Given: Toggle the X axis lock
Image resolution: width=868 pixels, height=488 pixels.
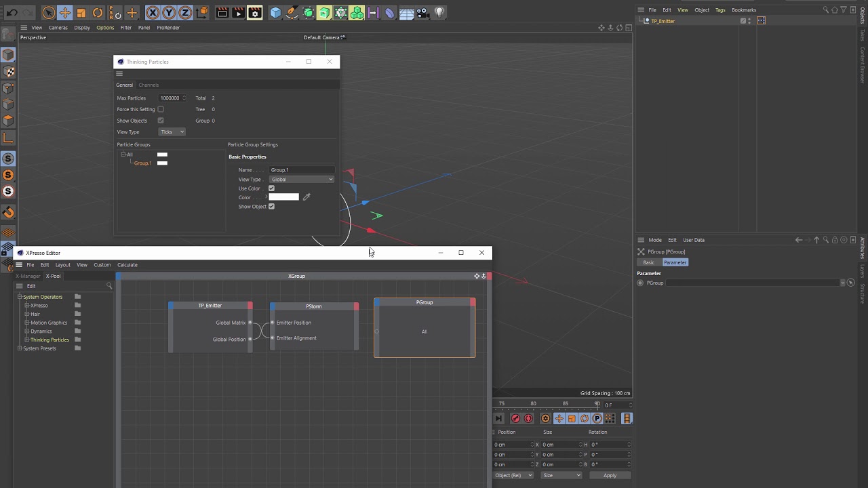Looking at the screenshot, I should pos(153,12).
